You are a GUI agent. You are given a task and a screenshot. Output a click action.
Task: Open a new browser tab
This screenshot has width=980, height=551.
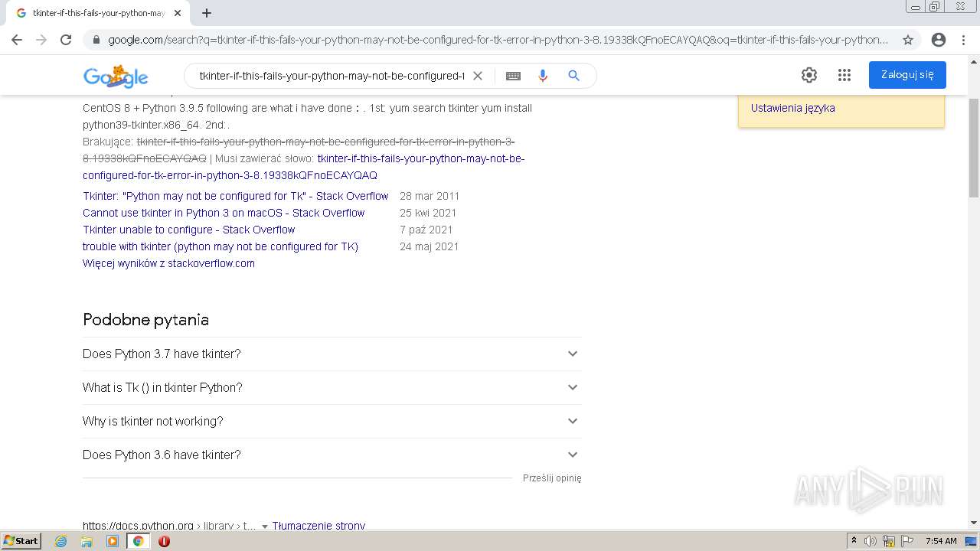pyautogui.click(x=207, y=13)
